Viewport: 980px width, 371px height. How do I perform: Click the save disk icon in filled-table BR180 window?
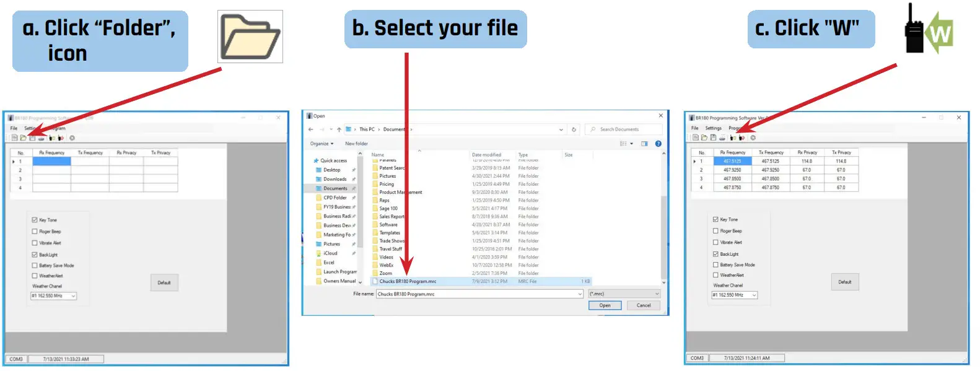coord(713,137)
